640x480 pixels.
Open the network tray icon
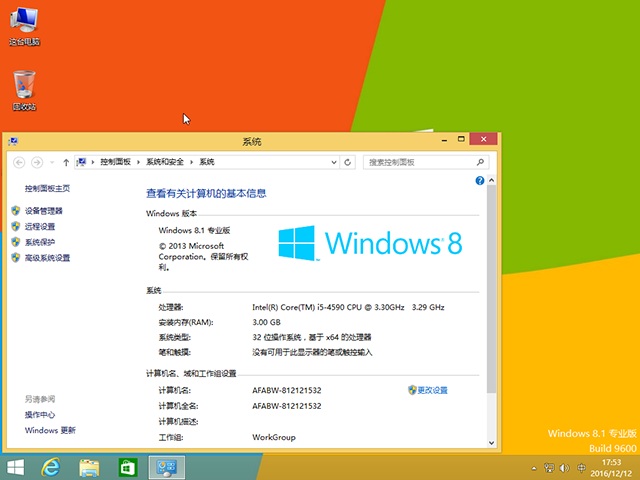(x=549, y=468)
